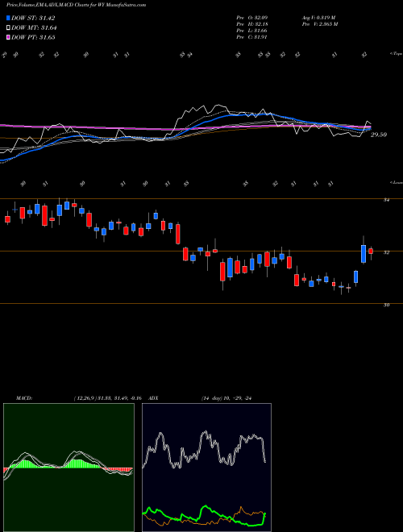Select the 'DOW ST: 31.42' legend text
The height and width of the screenshot is (532, 403).
[33, 18]
